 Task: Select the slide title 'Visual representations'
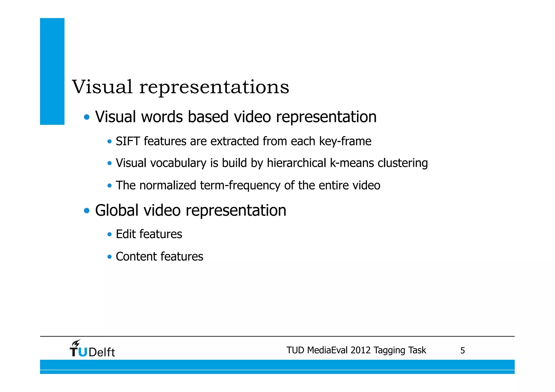181,87
